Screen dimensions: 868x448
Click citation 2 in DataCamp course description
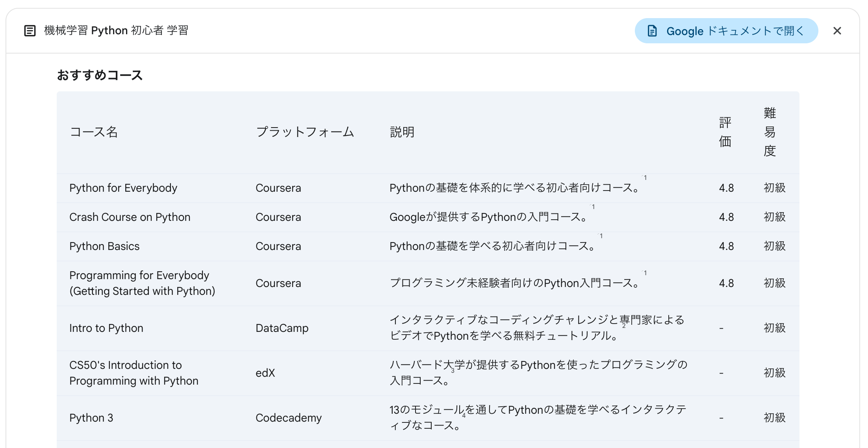(x=624, y=326)
